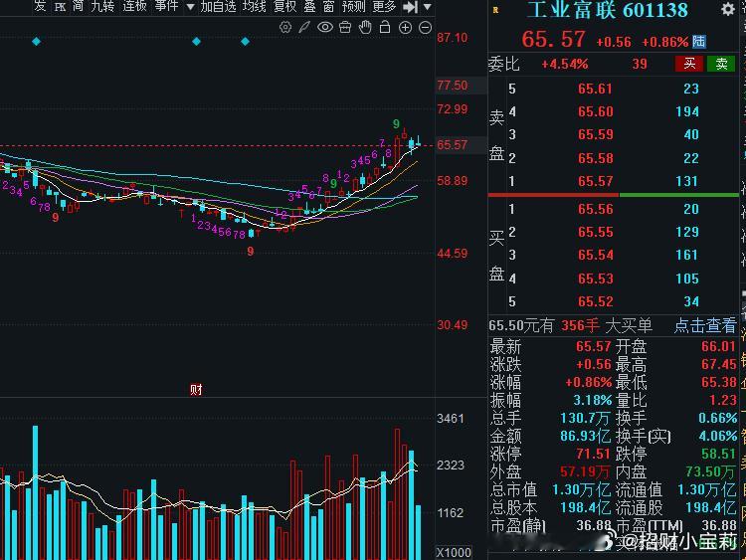746x560 pixels.
Task: Click 跌停 value 58.51
Action: point(718,454)
